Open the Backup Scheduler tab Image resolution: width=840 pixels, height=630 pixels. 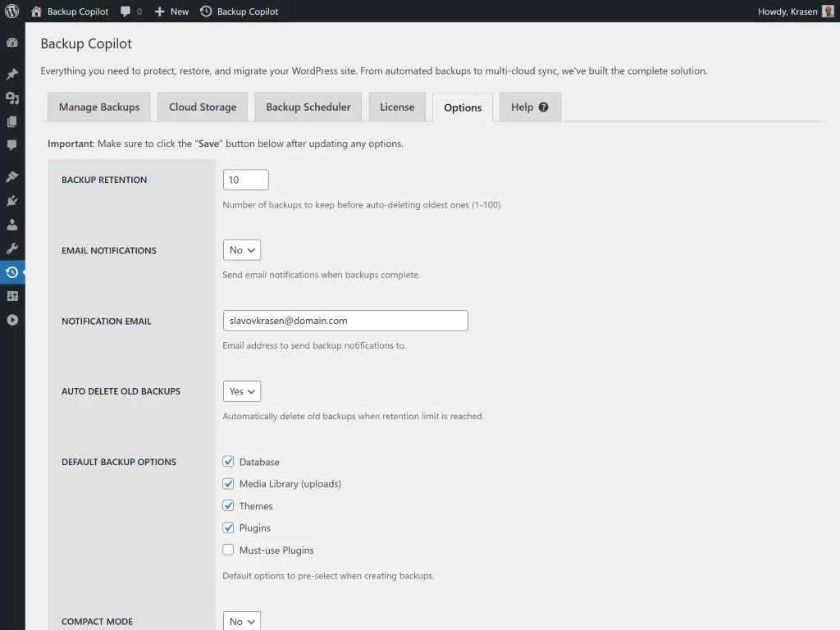308,107
